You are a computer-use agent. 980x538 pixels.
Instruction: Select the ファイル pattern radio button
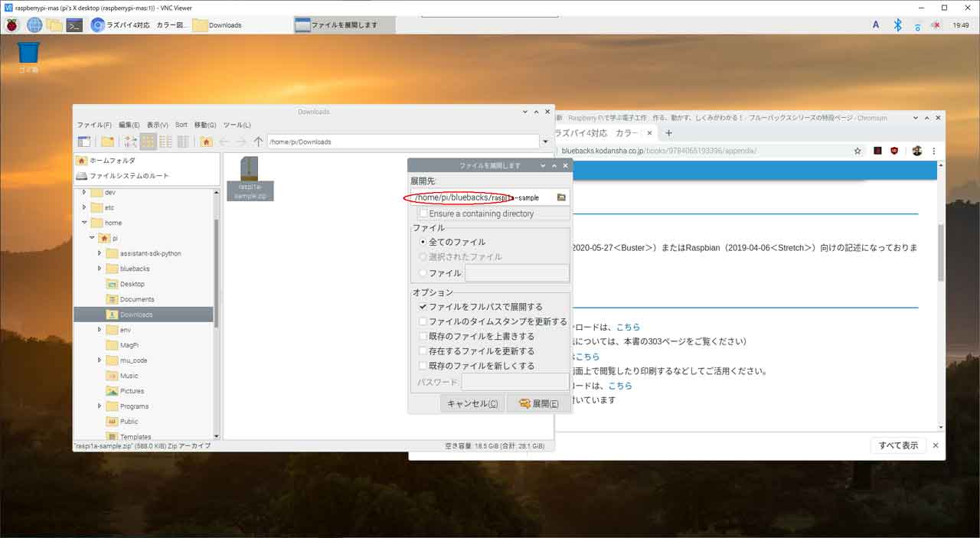tap(423, 273)
